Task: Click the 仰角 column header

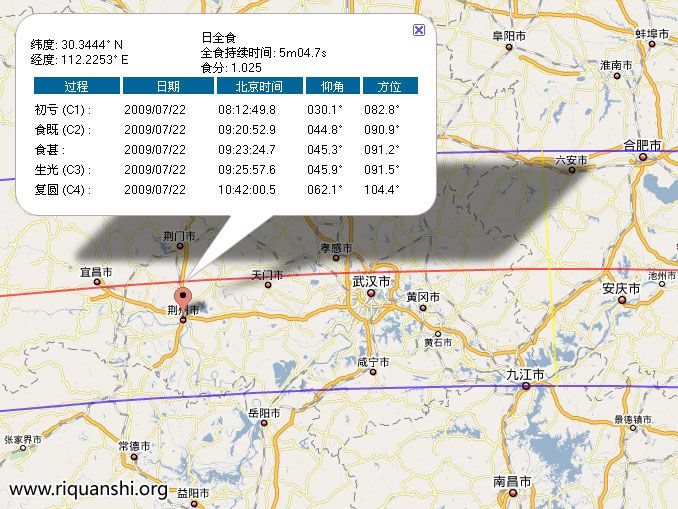Action: tap(333, 86)
